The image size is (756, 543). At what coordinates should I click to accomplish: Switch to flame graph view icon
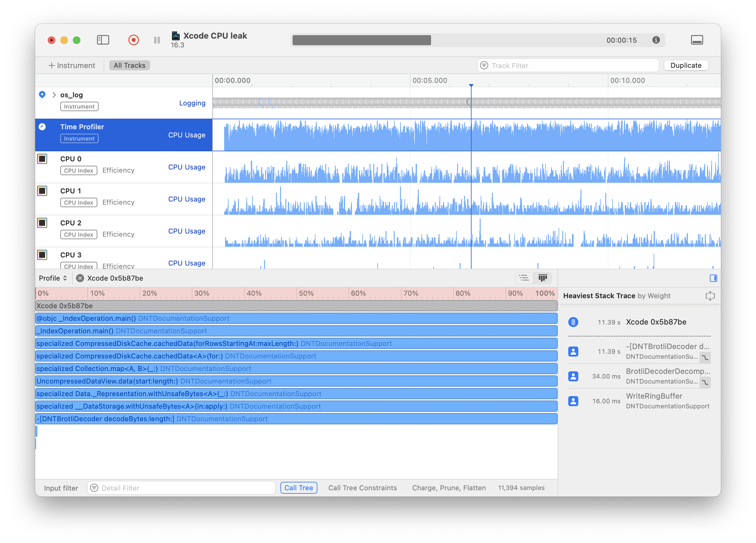pos(542,278)
